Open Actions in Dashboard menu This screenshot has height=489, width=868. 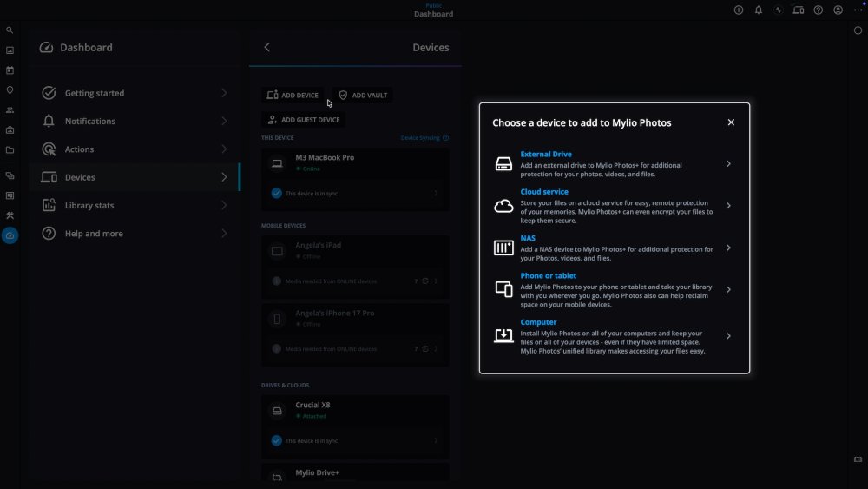coord(135,149)
